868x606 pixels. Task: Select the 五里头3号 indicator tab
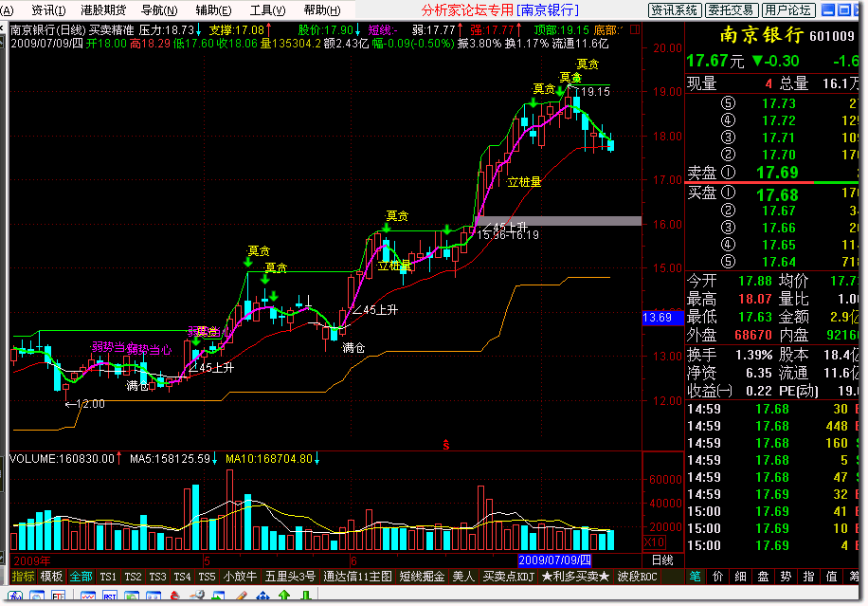pyautogui.click(x=291, y=577)
